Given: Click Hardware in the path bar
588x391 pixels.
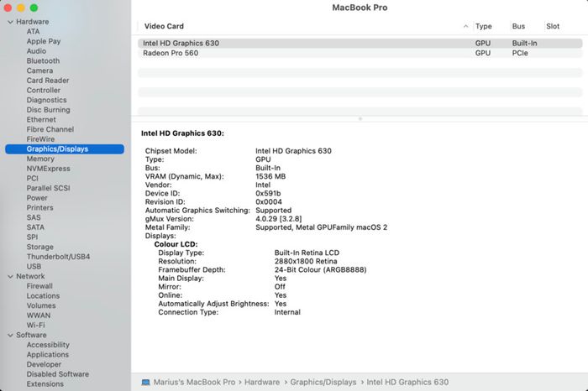Looking at the screenshot, I should tap(262, 383).
